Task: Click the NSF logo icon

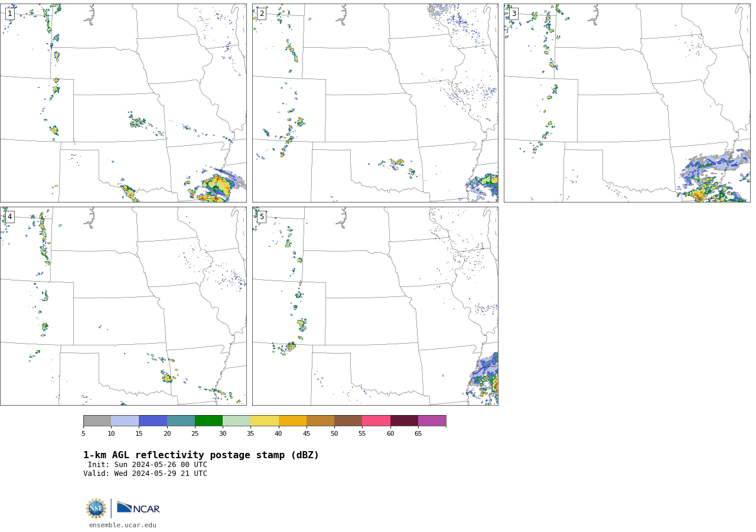Action: coord(96,508)
